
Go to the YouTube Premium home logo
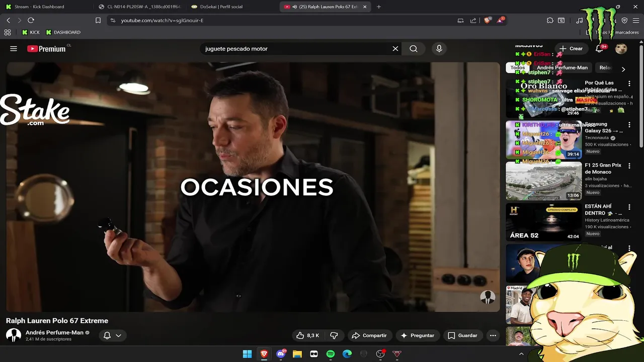pyautogui.click(x=46, y=49)
